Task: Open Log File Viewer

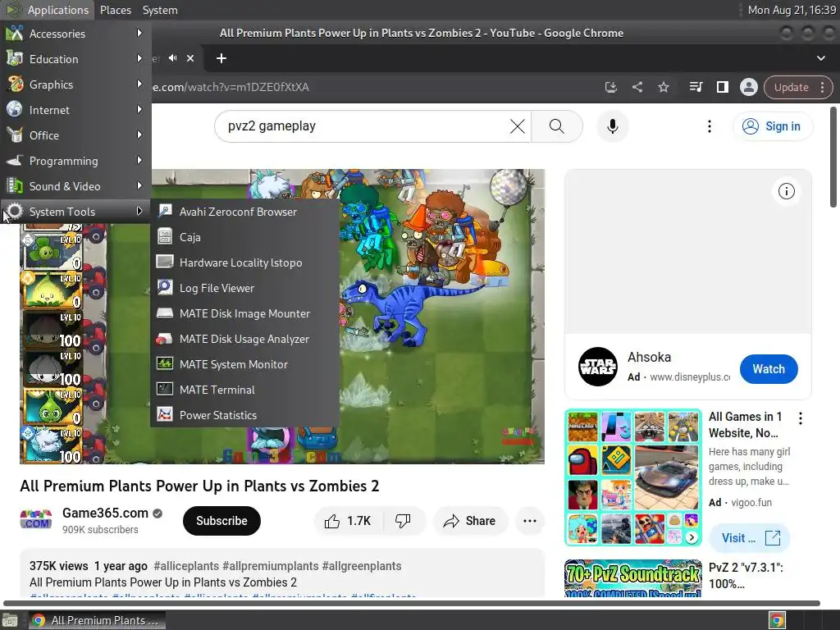Action: pos(244,288)
